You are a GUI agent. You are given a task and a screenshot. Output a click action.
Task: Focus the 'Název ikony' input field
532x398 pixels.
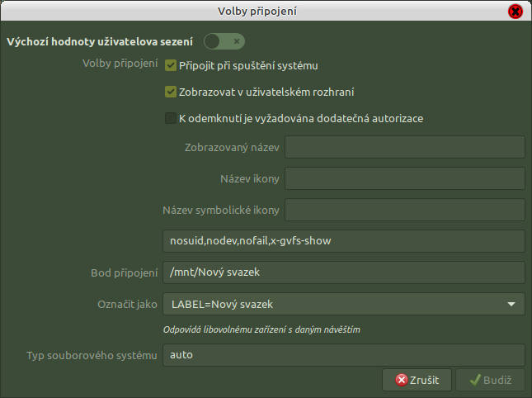pos(404,178)
